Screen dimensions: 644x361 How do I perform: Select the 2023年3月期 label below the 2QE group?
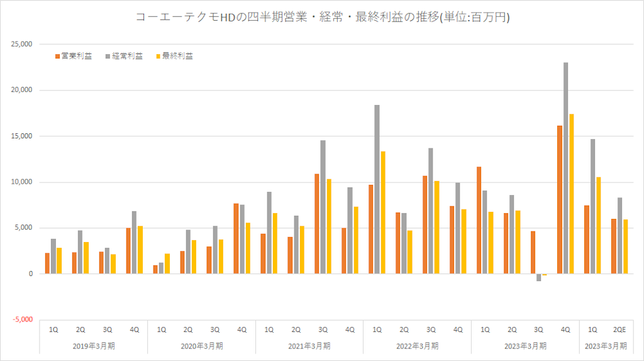606,346
